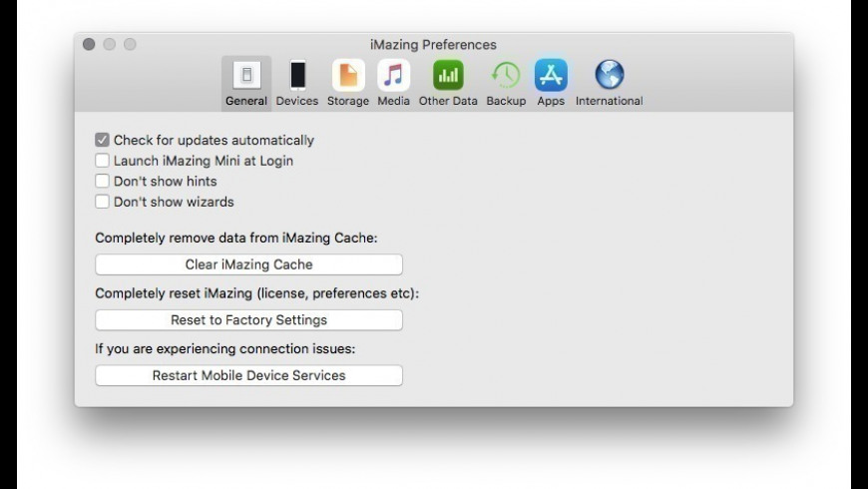Open the Media preferences music icon
Screen dimensions: 868x489
394,76
